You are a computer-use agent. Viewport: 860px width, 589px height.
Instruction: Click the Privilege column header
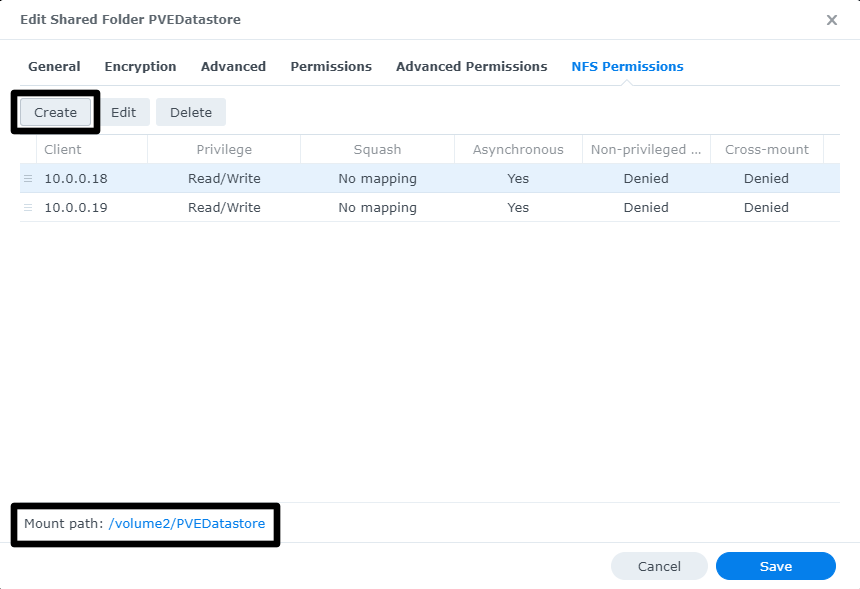click(x=224, y=150)
